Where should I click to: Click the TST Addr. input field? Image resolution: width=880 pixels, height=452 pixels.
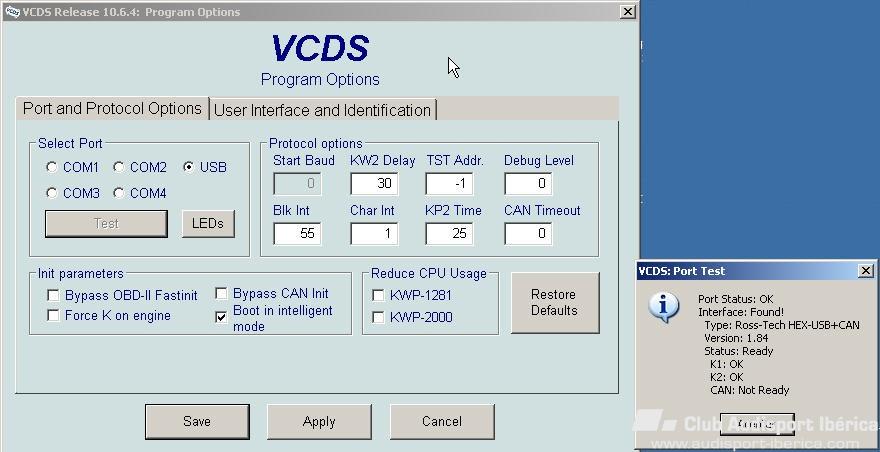[450, 184]
